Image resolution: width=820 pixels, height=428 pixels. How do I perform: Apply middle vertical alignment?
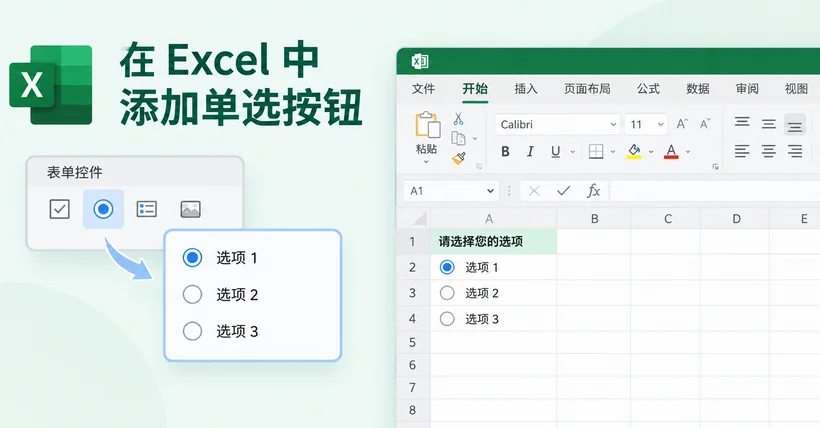point(768,124)
